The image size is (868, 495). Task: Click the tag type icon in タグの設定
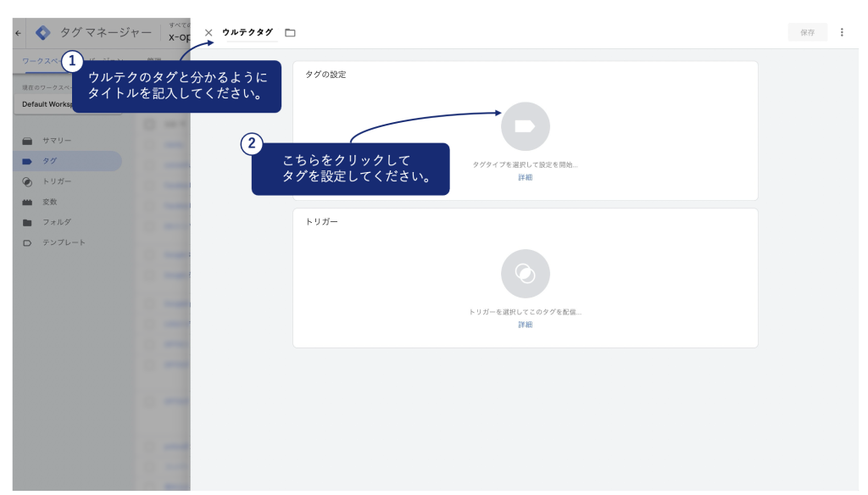click(525, 126)
